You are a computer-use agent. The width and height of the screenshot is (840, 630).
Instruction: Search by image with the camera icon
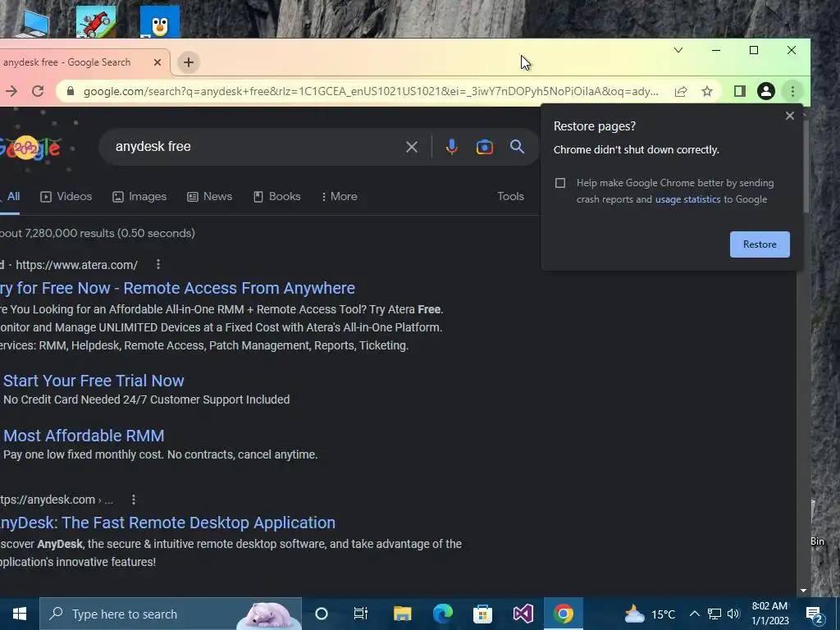click(x=484, y=147)
